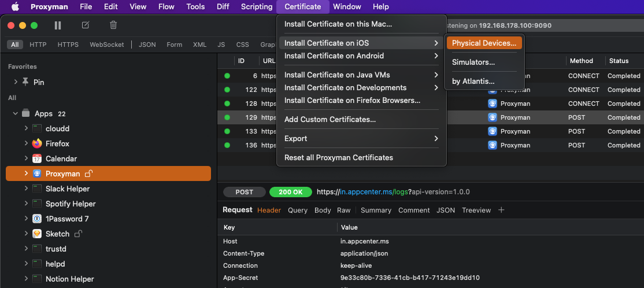Click the Proxyman icon in row 129

pyautogui.click(x=492, y=117)
